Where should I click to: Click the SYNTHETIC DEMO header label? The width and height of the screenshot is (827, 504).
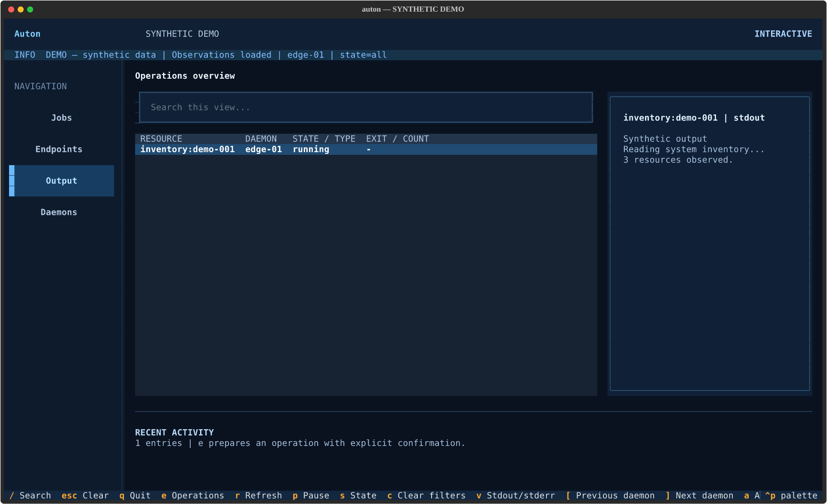coord(182,34)
